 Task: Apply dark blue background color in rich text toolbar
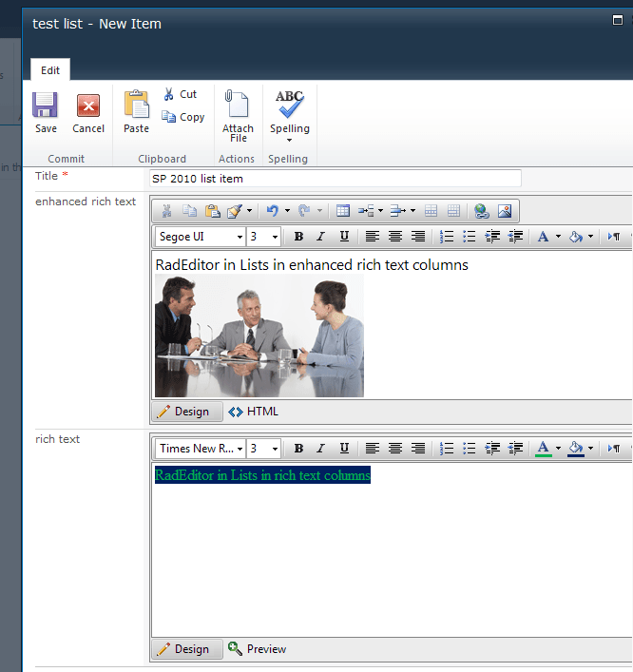pos(576,449)
